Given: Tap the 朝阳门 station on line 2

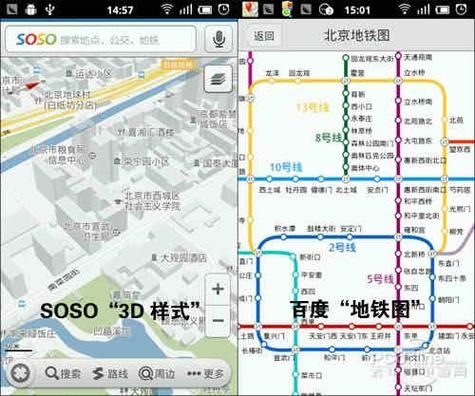Looking at the screenshot, I should coord(432,299).
